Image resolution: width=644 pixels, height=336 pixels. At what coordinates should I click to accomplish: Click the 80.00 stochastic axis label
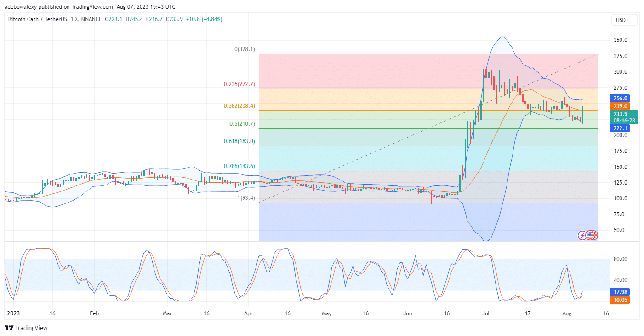pos(621,259)
